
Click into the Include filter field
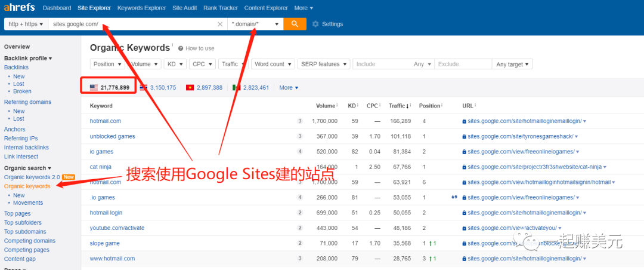[x=382, y=64]
